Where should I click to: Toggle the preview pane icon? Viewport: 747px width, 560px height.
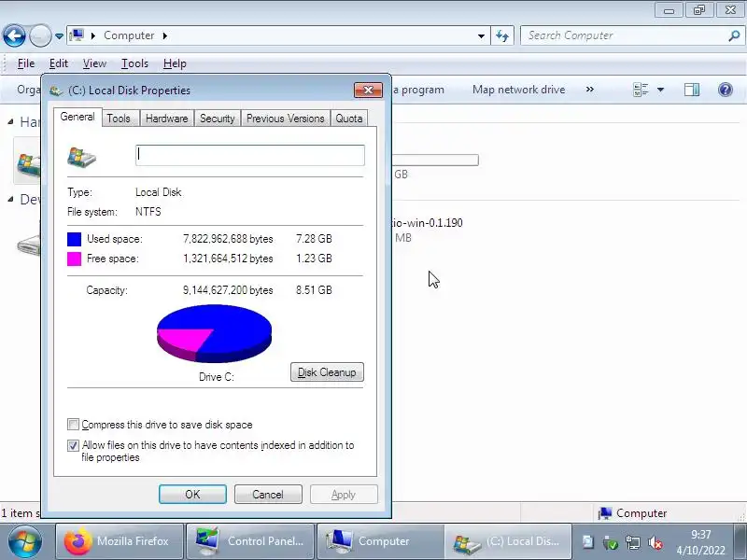tap(692, 90)
